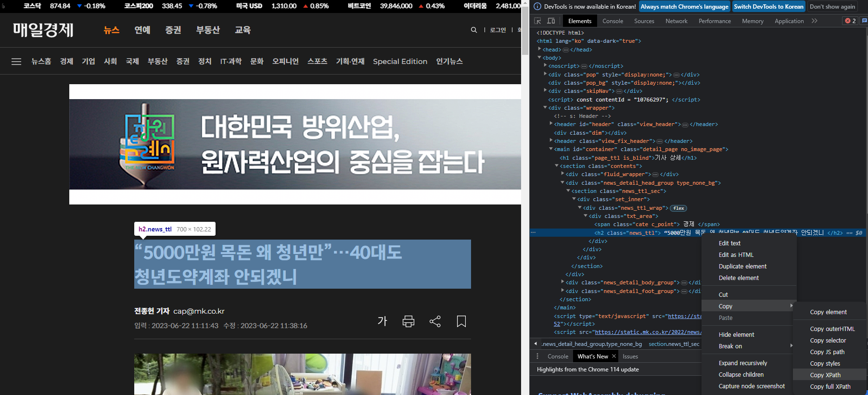Open the Sources tab
This screenshot has width=868, height=395.
pyautogui.click(x=644, y=21)
